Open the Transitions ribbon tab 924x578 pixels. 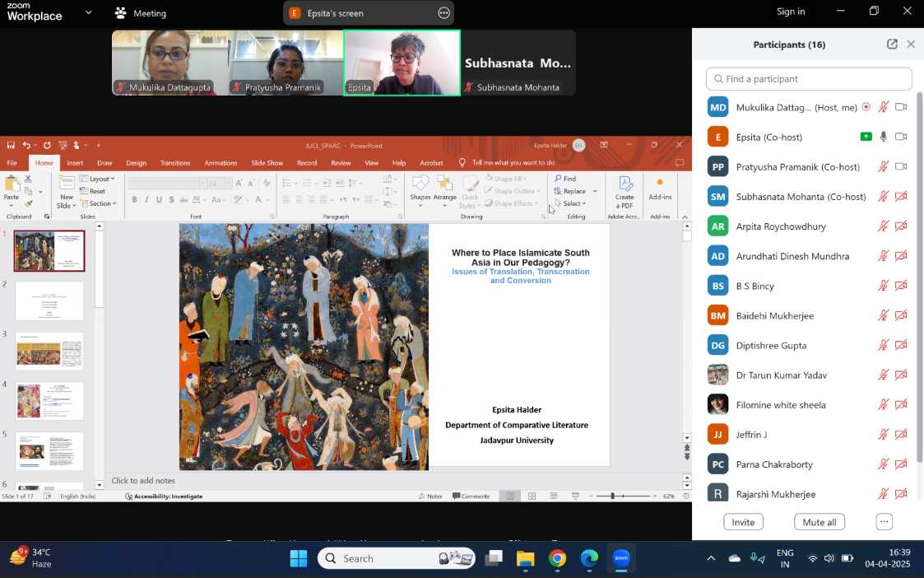175,163
